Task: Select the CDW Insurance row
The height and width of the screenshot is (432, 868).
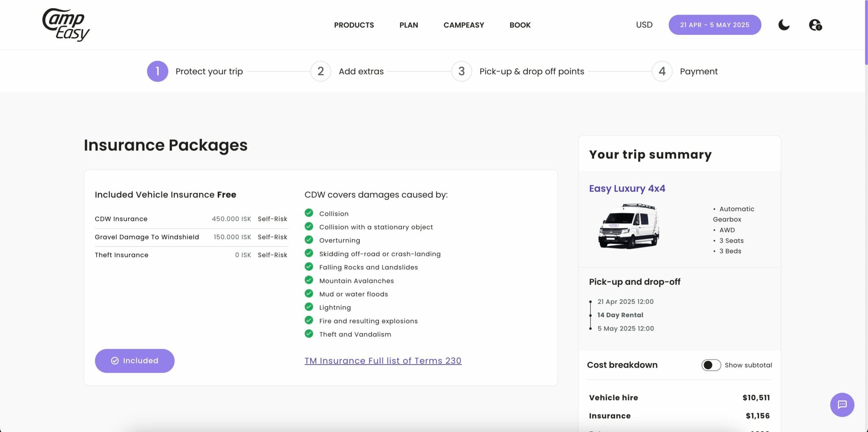Action: pos(191,219)
